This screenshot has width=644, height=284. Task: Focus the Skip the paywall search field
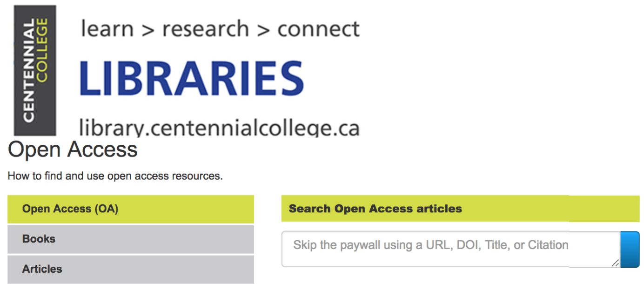[x=451, y=249]
